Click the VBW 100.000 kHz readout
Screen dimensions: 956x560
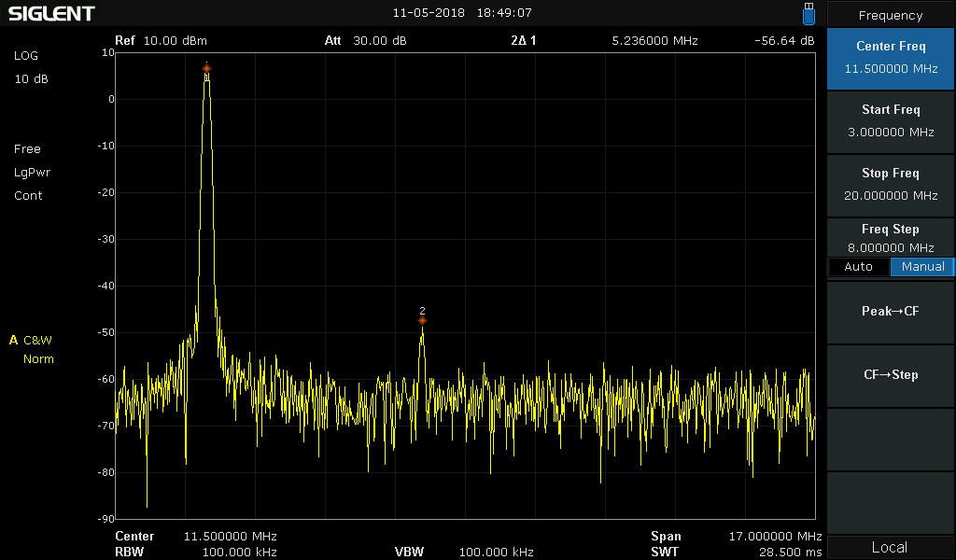[464, 553]
